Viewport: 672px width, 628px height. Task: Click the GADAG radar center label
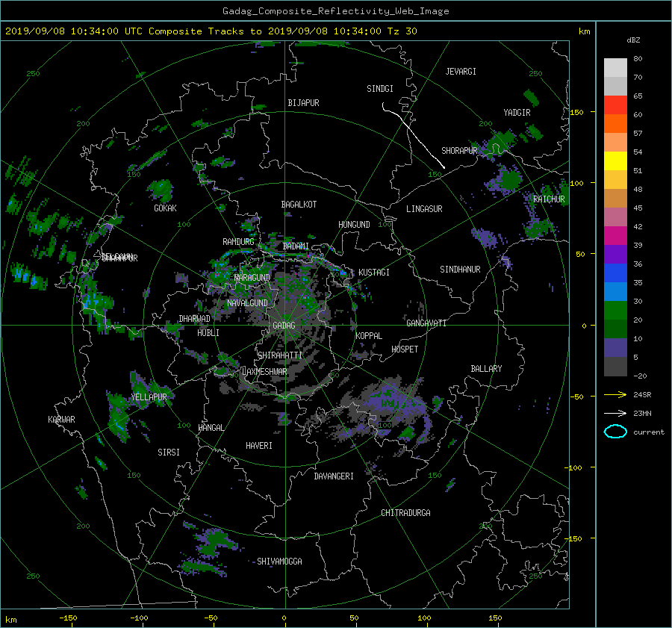coord(284,326)
